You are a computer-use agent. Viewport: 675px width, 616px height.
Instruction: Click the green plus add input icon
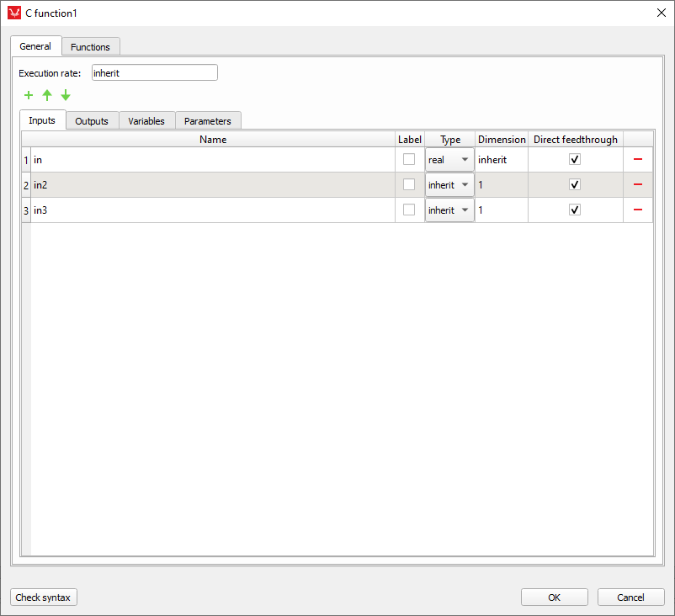coord(29,95)
